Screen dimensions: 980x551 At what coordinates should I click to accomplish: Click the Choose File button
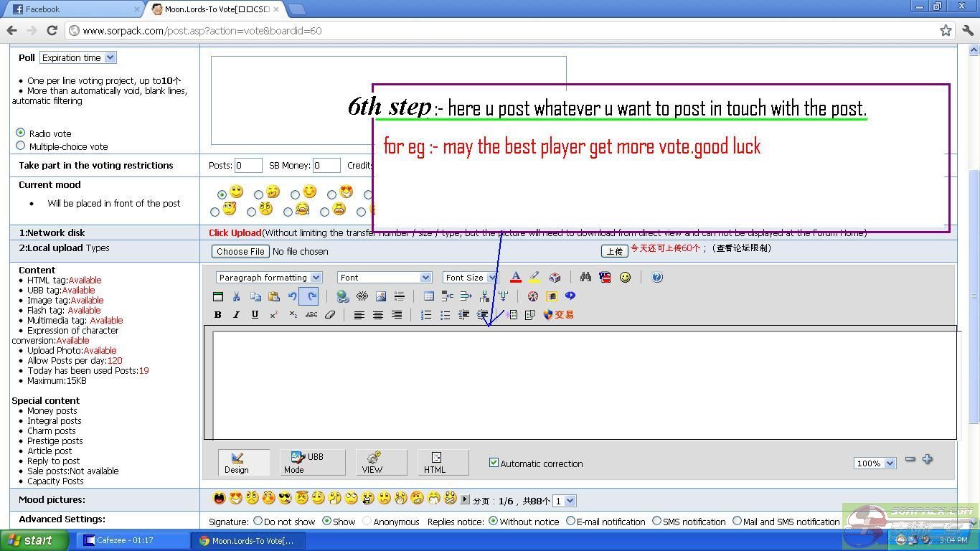240,252
